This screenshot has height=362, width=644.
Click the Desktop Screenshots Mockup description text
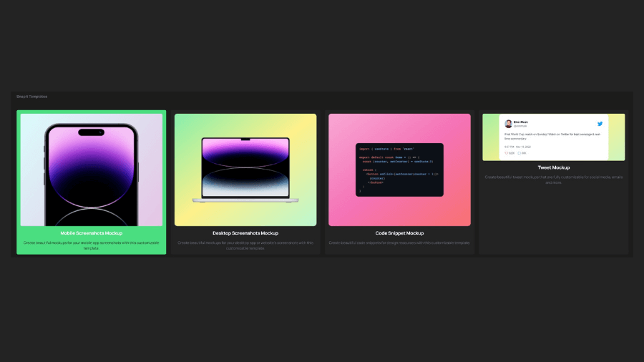tap(245, 245)
